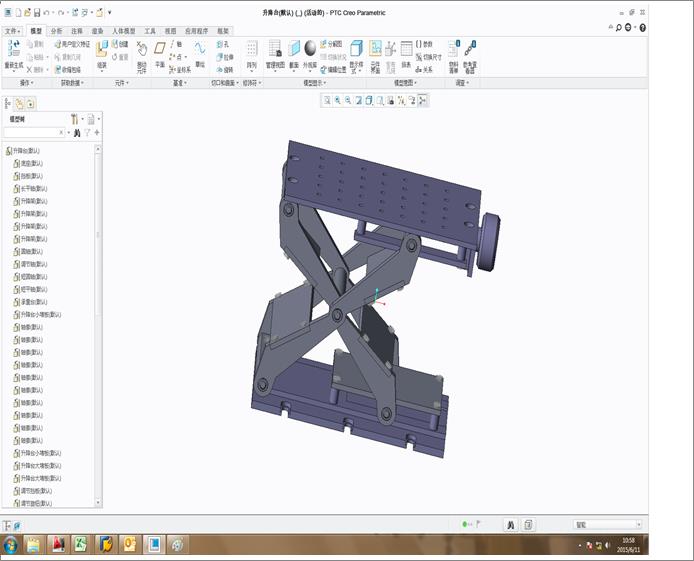
Task: Toggle the 分解图 (Exploded View) option
Action: pyautogui.click(x=332, y=45)
